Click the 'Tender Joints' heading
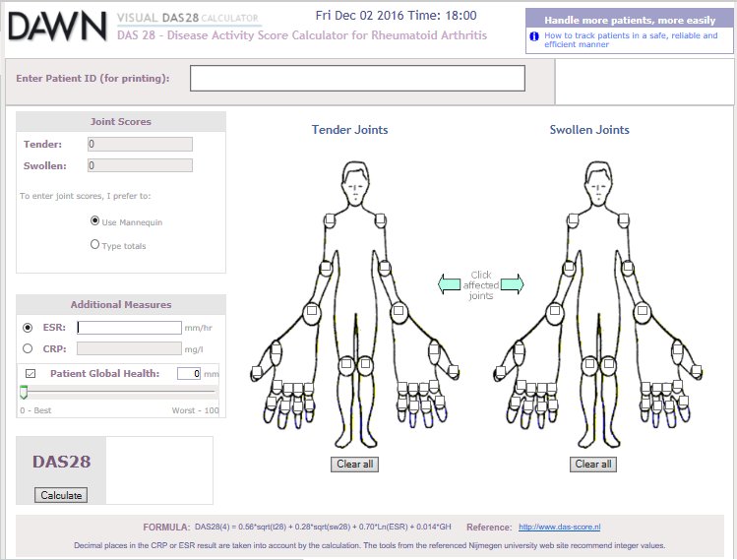This screenshot has width=737, height=560. (x=349, y=130)
